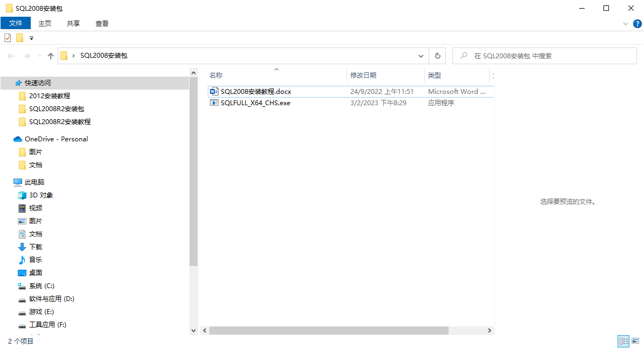This screenshot has width=644, height=348.
Task: Click the 音乐 note icon
Action: point(22,260)
